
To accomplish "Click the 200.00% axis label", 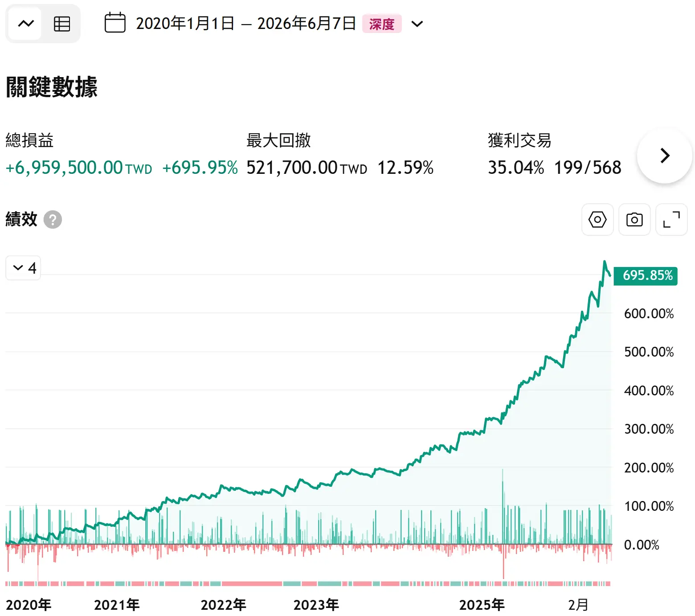I will pyautogui.click(x=649, y=468).
